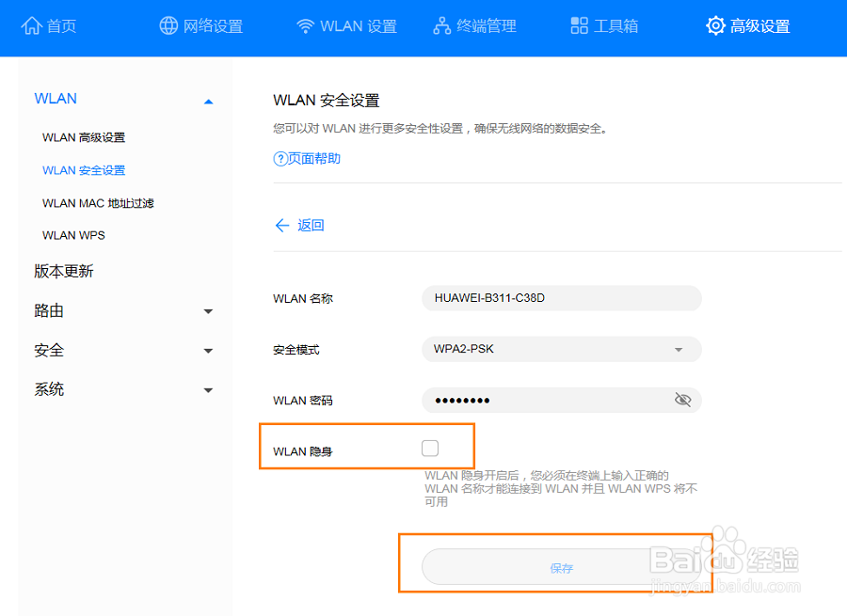This screenshot has height=616, width=847.
Task: Click the question-mark help icon
Action: (x=279, y=159)
